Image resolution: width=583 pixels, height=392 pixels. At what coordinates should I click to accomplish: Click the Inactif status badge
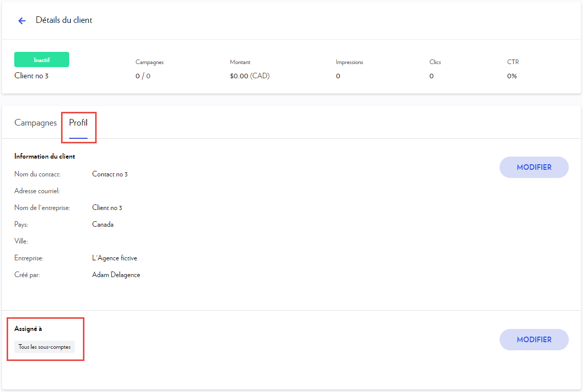pyautogui.click(x=41, y=59)
